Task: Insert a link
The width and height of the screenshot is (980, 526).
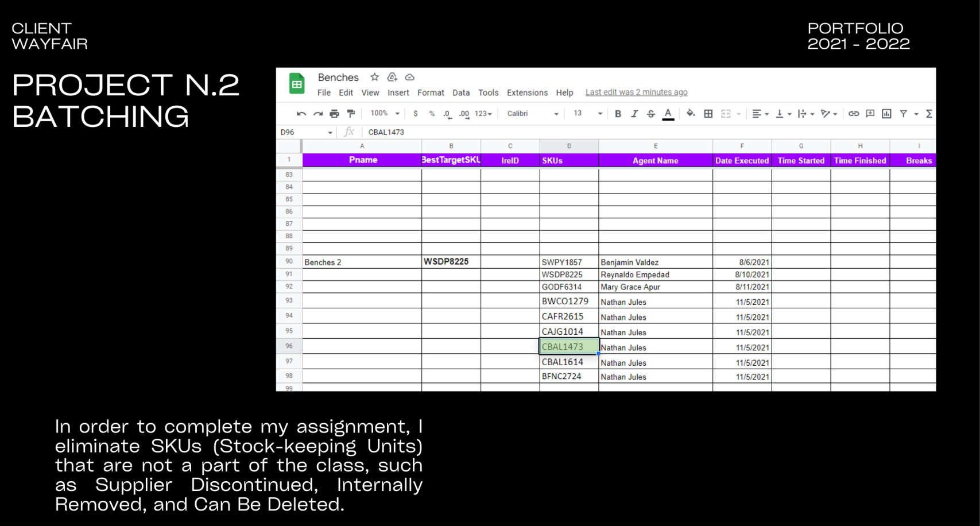Action: click(854, 114)
